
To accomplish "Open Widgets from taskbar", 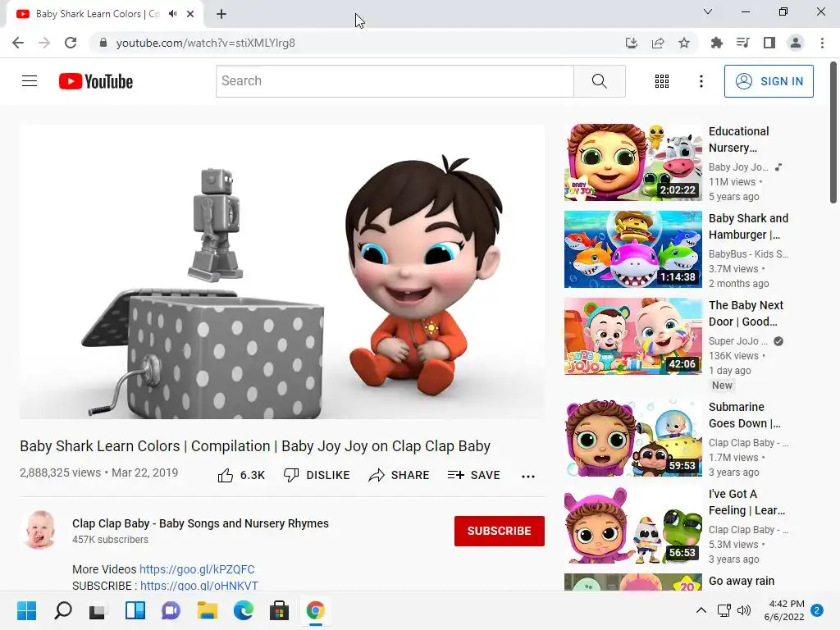I will (135, 610).
